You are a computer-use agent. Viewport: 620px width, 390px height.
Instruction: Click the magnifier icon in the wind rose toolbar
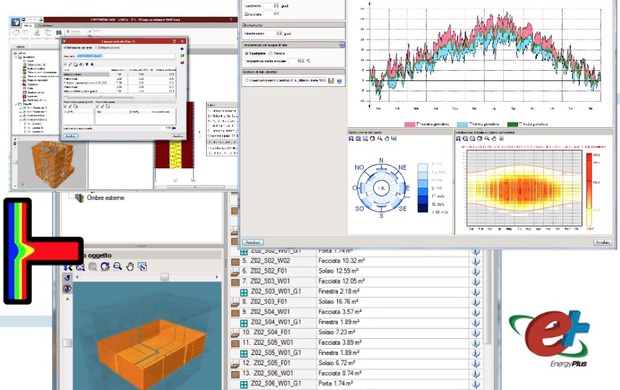(x=380, y=139)
